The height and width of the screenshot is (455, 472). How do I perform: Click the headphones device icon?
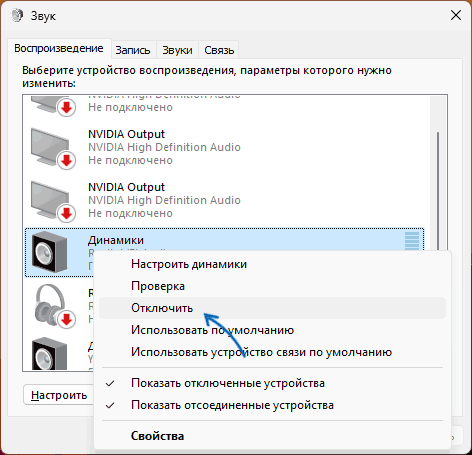tap(55, 306)
